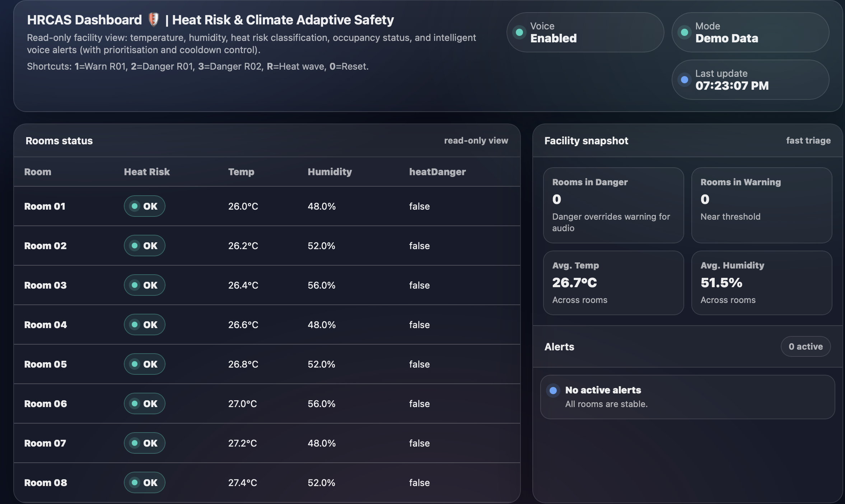Click the green dot in Room 04 OK badge
The height and width of the screenshot is (504, 845).
point(135,325)
